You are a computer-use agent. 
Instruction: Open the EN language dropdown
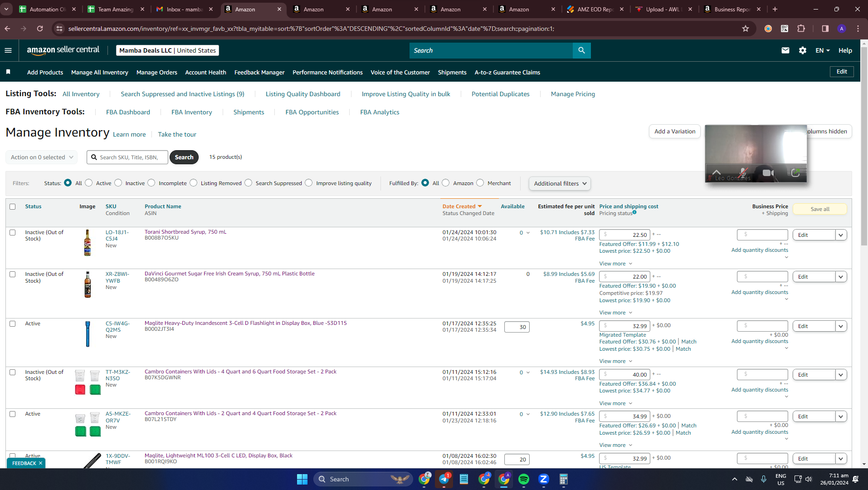[822, 50]
